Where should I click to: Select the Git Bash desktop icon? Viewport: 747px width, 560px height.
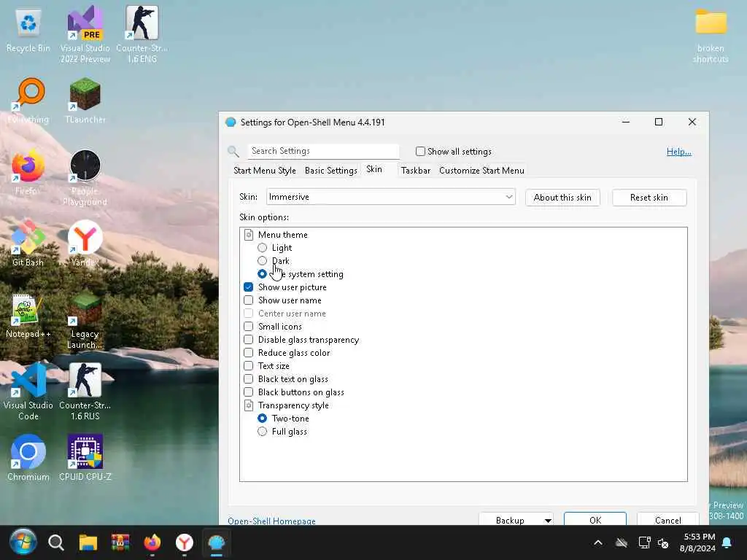(x=28, y=244)
